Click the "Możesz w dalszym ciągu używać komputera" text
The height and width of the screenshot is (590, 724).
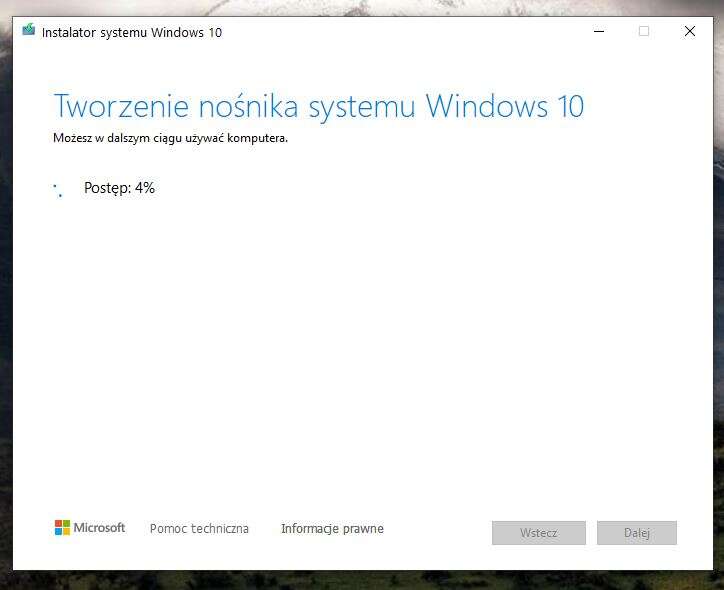(170, 138)
